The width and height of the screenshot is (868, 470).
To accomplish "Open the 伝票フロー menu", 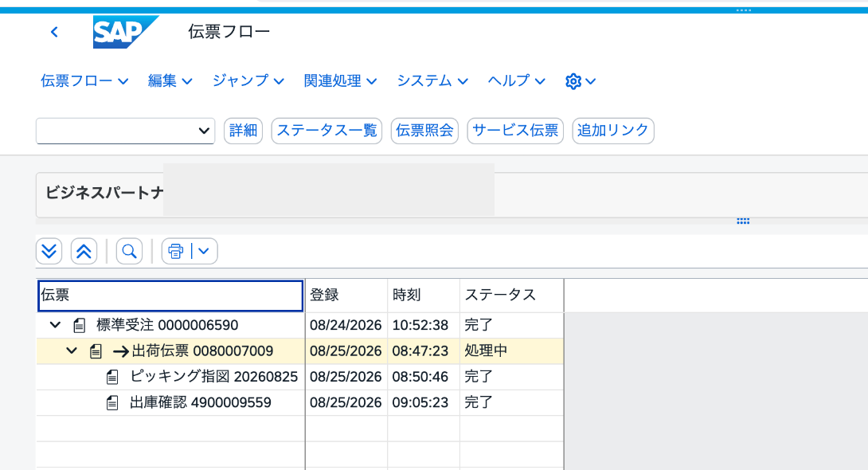I will coord(84,80).
